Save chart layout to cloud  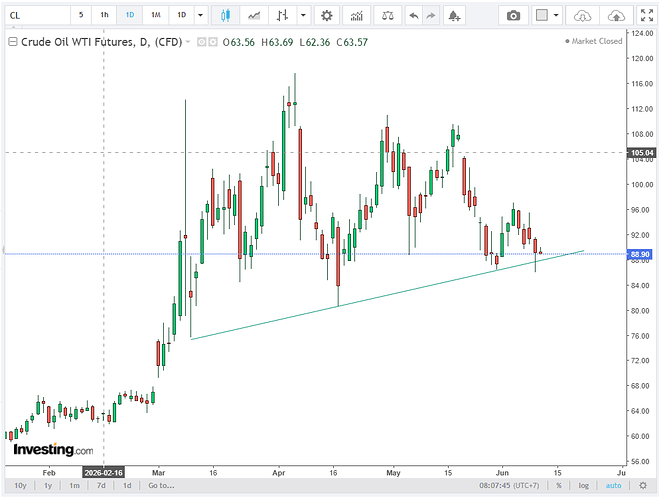tap(616, 16)
